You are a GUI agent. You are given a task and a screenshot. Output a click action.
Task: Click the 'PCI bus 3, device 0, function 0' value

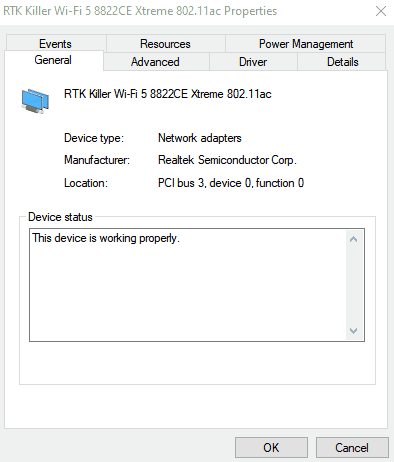point(231,183)
